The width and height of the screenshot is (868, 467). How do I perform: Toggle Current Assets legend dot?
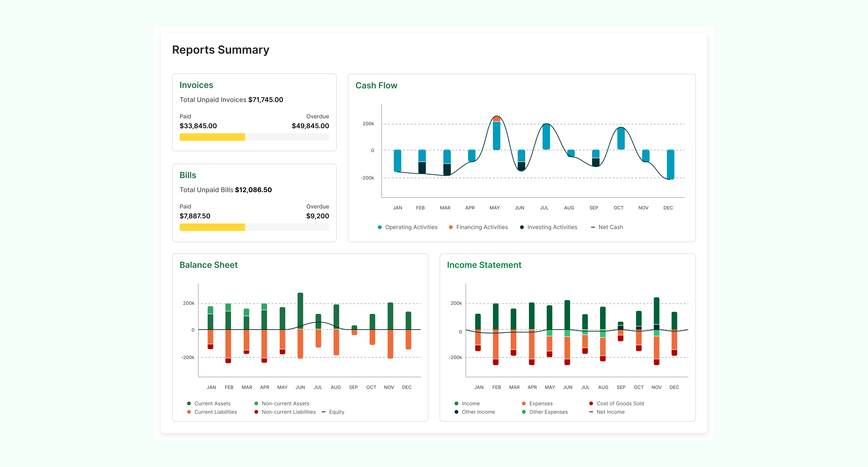coord(189,403)
